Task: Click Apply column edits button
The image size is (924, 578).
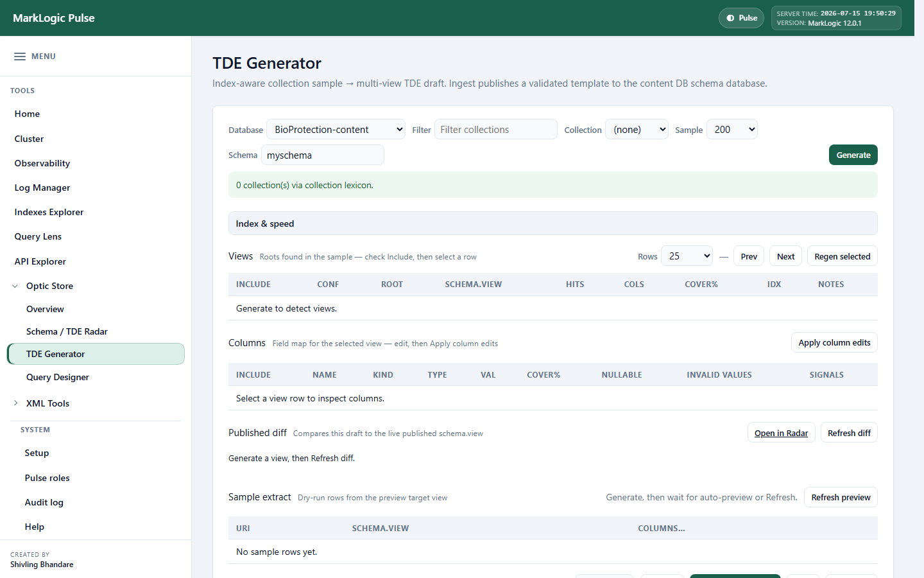Action: [x=834, y=342]
